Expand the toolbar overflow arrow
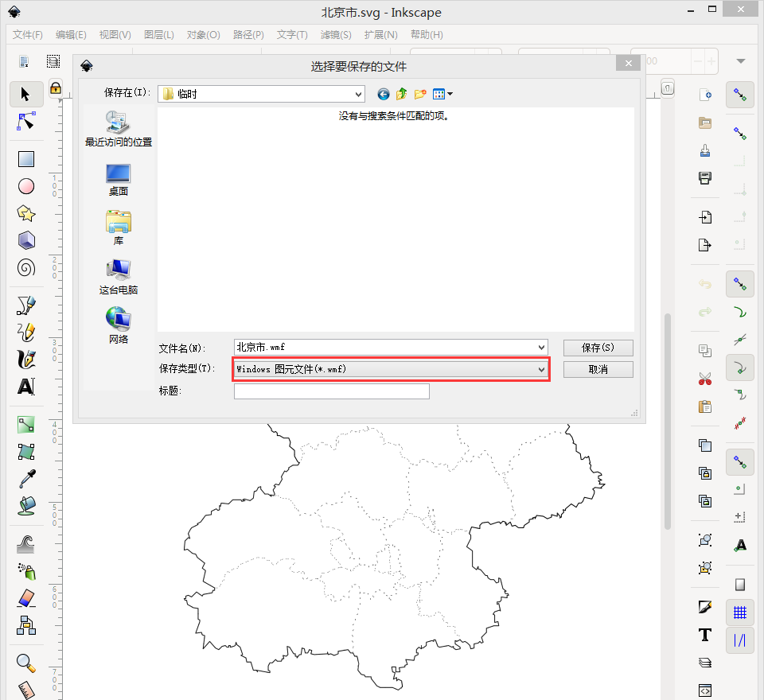This screenshot has height=700, width=764. coord(741,61)
